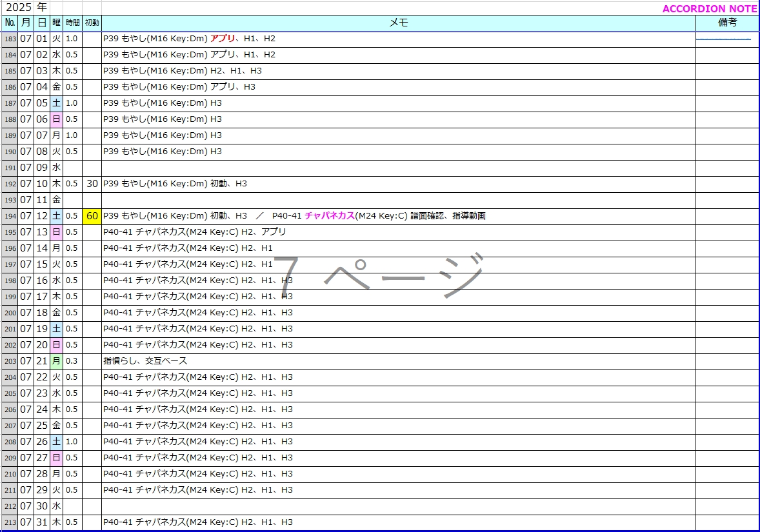Click the "曜" column header cell
This screenshot has height=532, width=760.
(x=57, y=23)
